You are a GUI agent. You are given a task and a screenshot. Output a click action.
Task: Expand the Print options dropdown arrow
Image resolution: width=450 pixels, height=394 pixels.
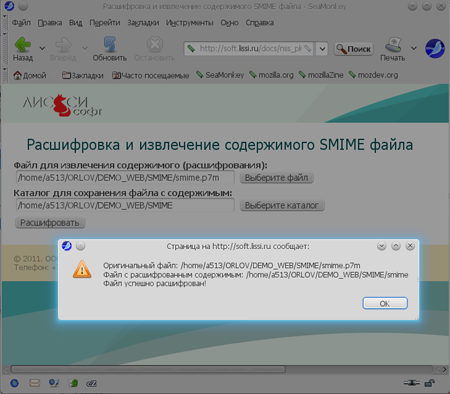[x=414, y=48]
